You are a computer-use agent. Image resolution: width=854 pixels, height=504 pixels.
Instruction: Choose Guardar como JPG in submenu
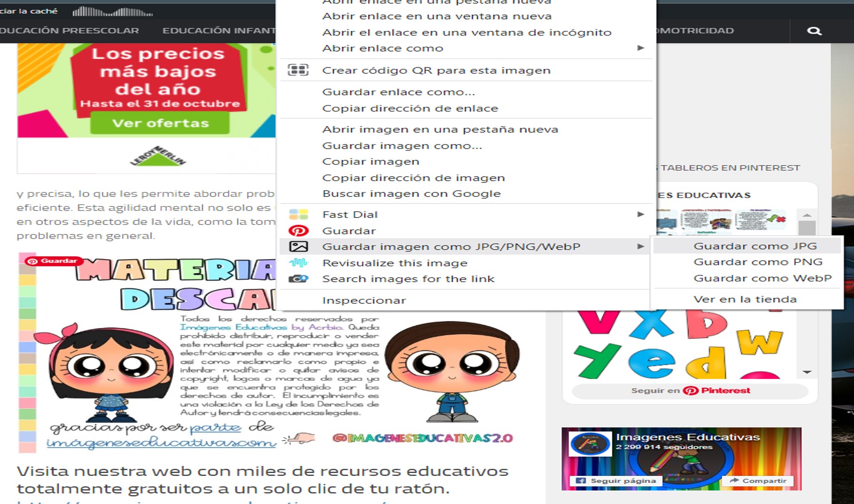click(755, 246)
